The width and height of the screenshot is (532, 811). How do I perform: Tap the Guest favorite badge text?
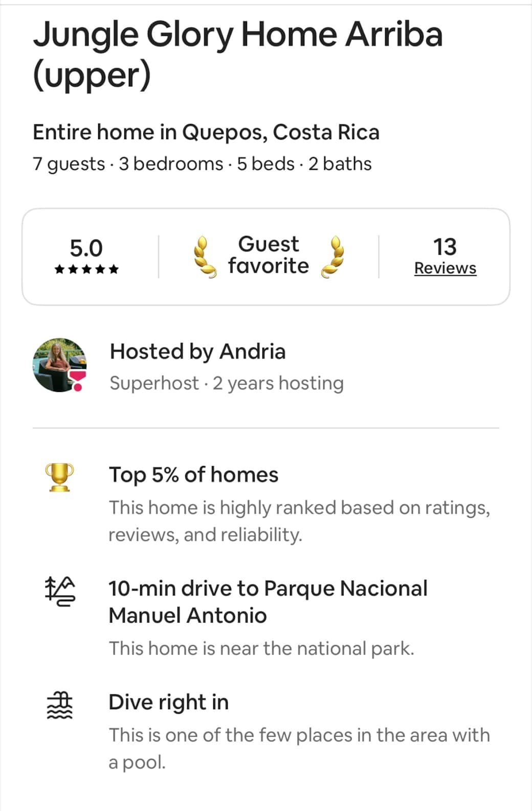click(x=269, y=255)
